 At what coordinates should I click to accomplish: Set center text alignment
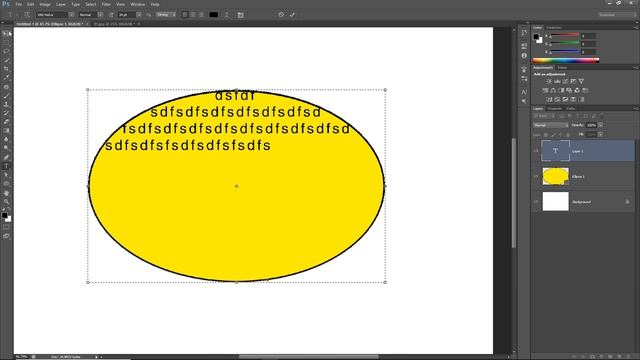[x=193, y=15]
